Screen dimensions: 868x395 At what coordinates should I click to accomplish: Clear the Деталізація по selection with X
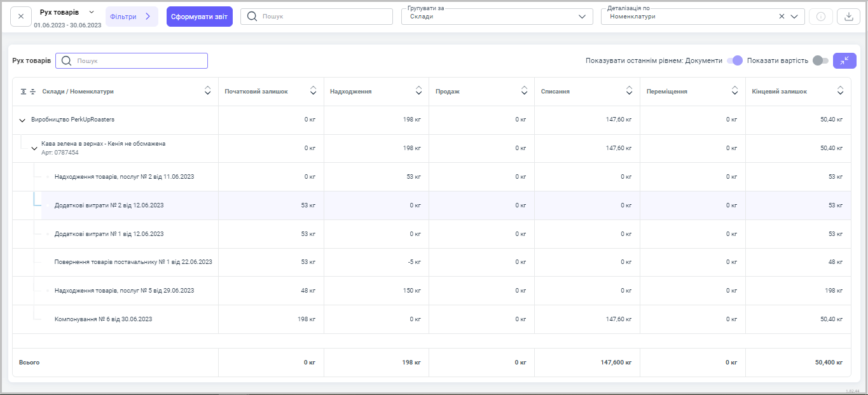[782, 17]
